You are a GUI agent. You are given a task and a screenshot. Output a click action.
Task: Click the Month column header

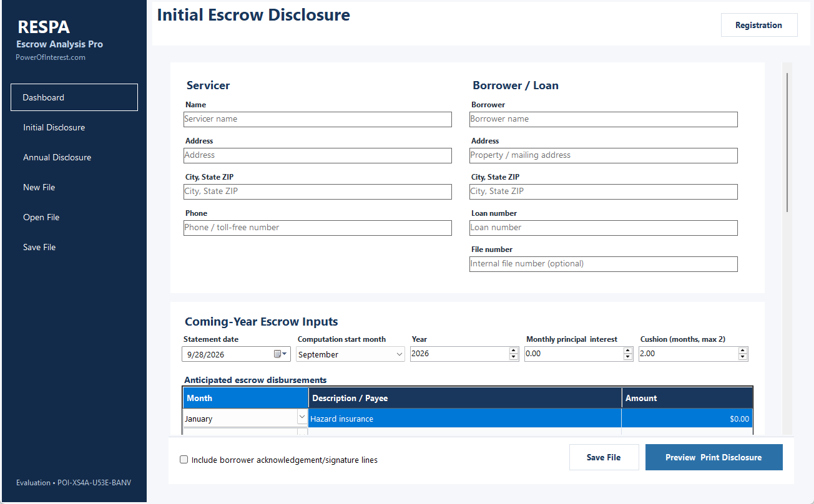(x=246, y=398)
